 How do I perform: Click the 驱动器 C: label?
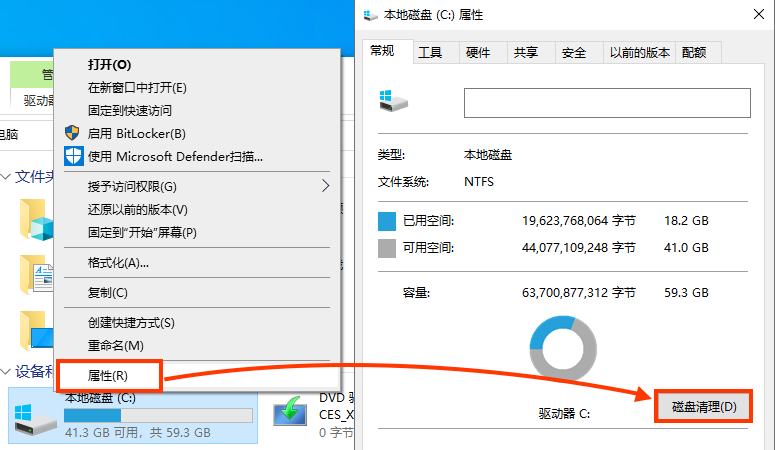coord(564,413)
